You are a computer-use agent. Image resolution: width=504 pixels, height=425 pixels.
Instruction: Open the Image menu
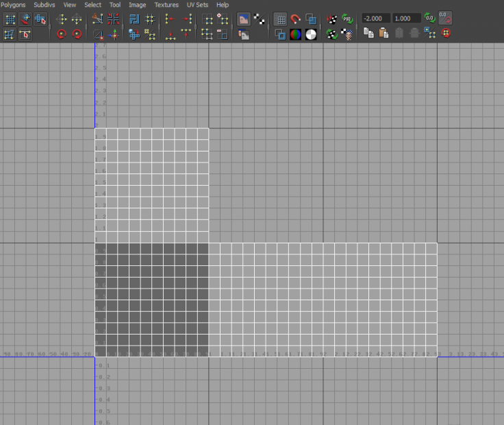[137, 5]
